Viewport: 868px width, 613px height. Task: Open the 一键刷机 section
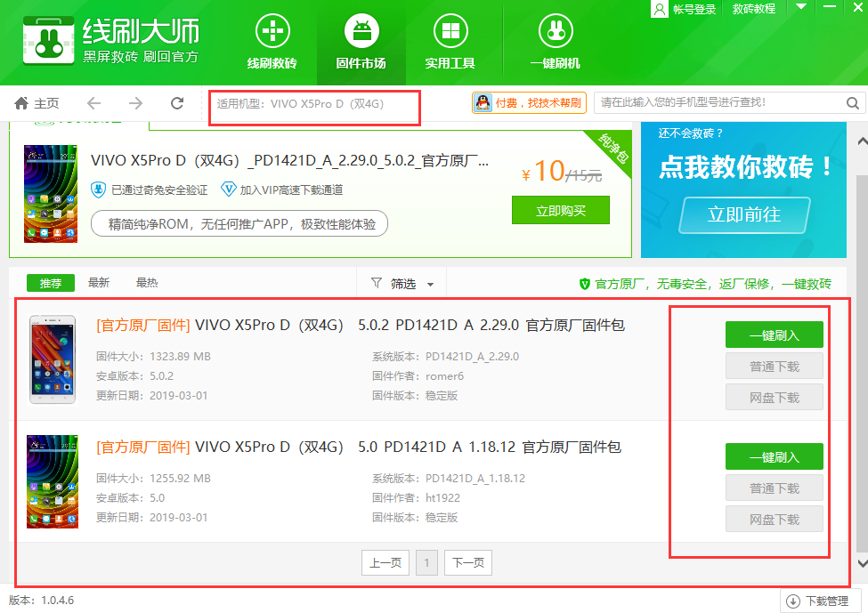(x=556, y=43)
